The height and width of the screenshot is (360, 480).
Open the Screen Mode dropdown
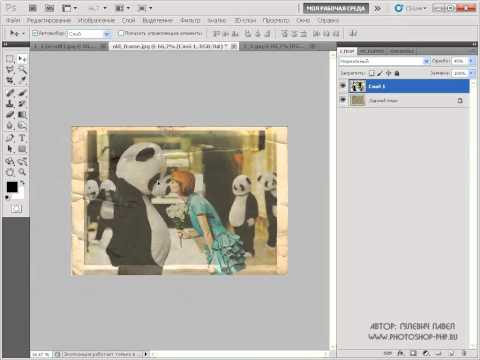(x=145, y=8)
